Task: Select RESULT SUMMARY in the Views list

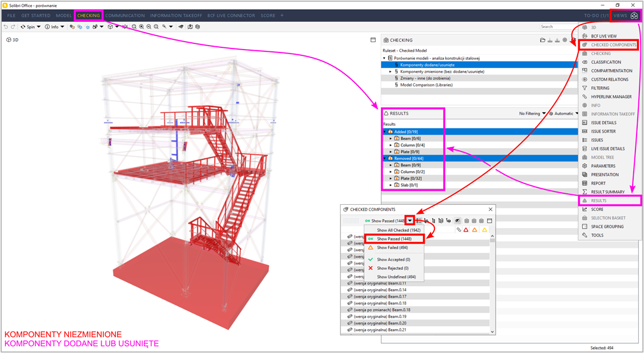Action: point(610,192)
